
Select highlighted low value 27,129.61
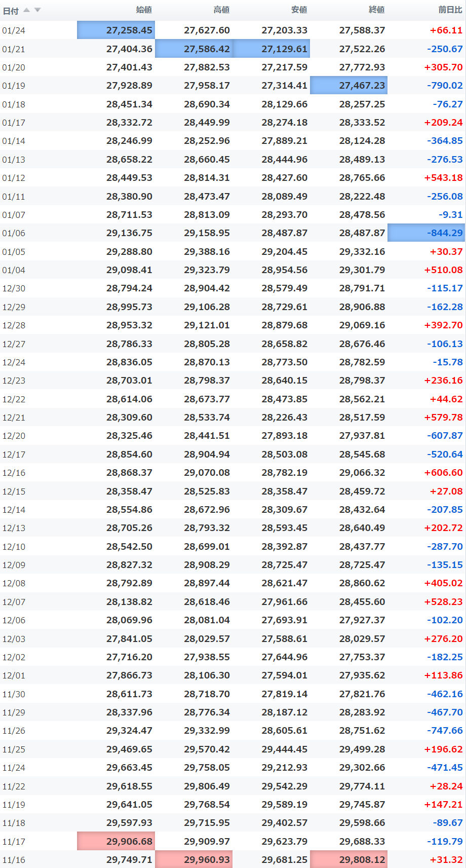point(271,49)
